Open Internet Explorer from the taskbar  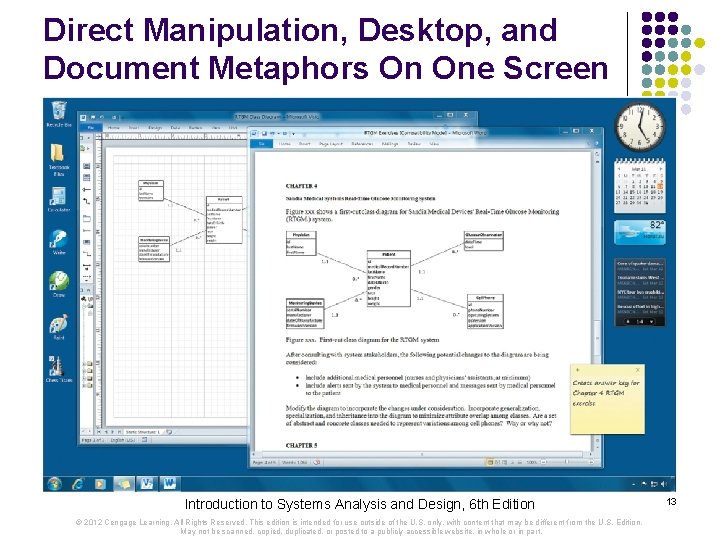coord(78,484)
